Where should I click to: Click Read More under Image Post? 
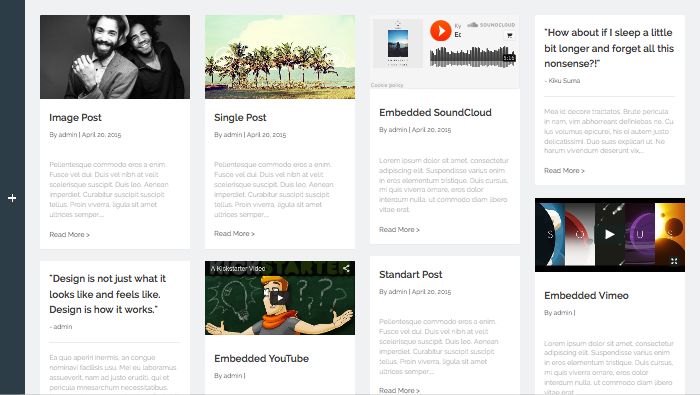(69, 234)
